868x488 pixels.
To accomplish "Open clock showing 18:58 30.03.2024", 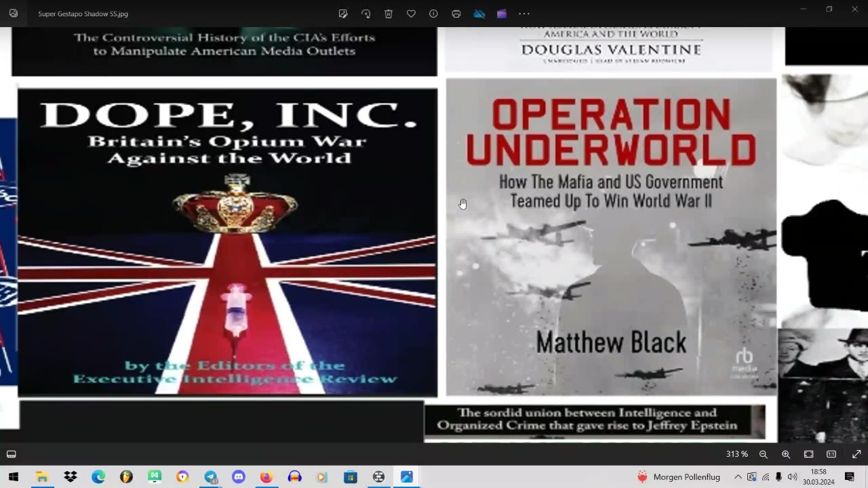I will (x=818, y=477).
